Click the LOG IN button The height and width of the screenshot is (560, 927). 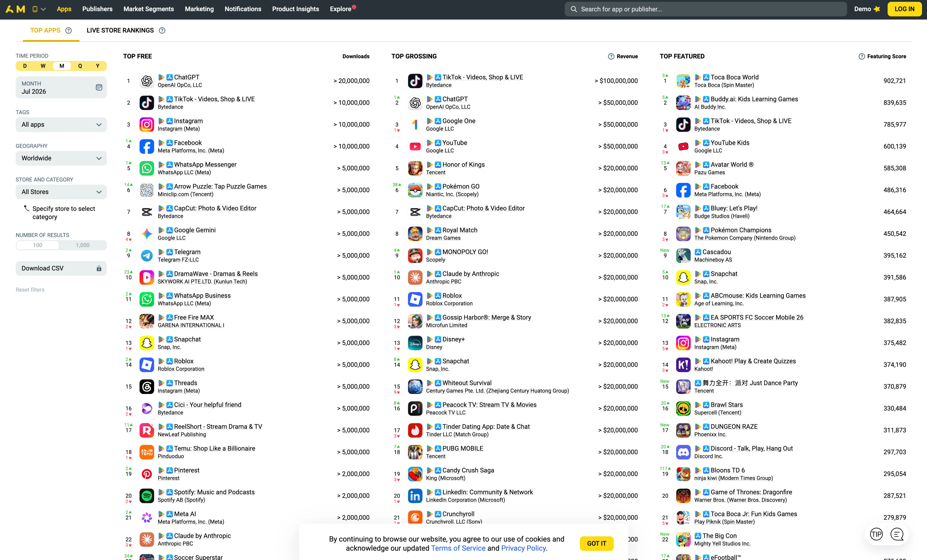click(x=904, y=9)
